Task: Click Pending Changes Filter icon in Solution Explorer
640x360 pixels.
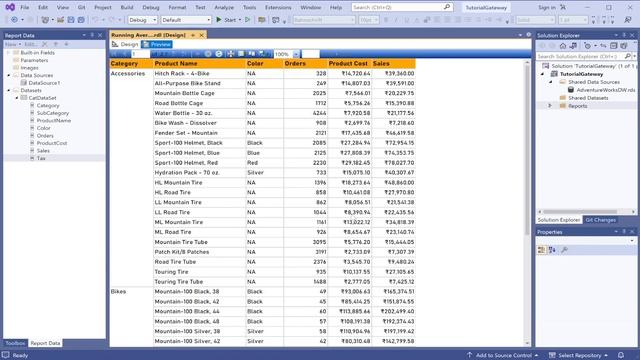Action: pos(587,46)
